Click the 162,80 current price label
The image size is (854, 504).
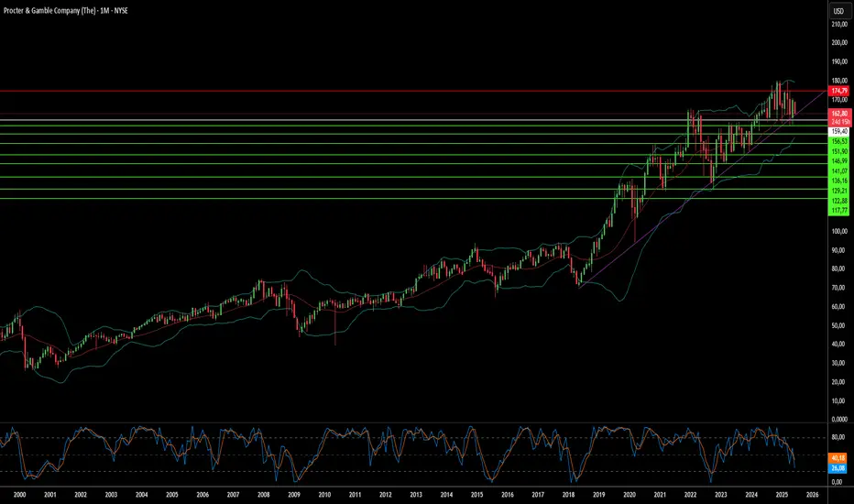(x=838, y=114)
